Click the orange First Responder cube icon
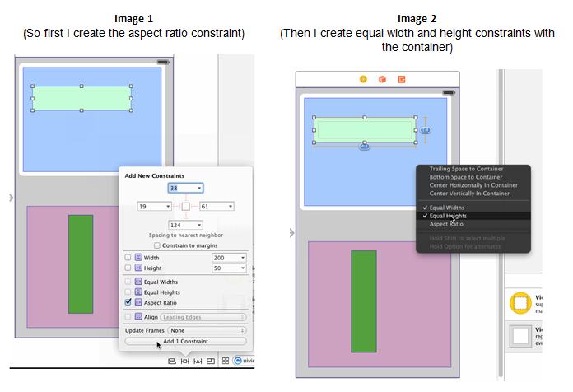The image size is (573, 392). [x=382, y=79]
